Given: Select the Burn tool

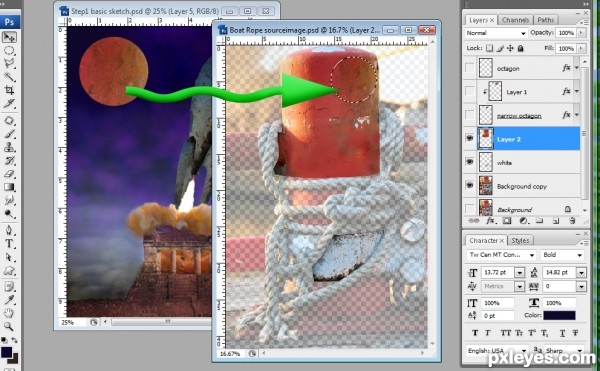Looking at the screenshot, I should click(x=9, y=213).
